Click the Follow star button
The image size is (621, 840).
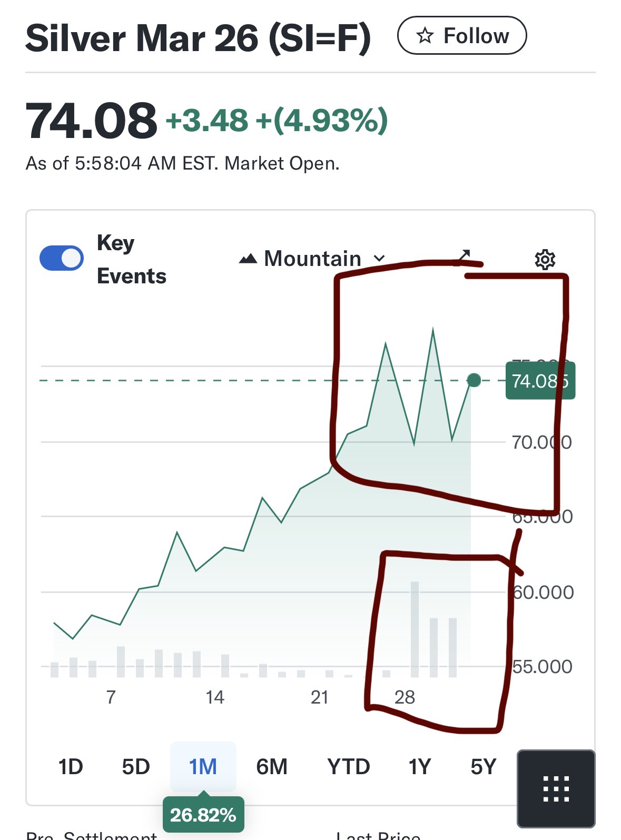[462, 36]
